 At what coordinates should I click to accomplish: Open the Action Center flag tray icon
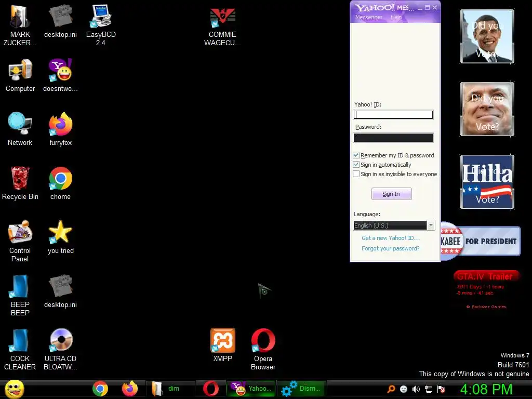[x=441, y=389]
